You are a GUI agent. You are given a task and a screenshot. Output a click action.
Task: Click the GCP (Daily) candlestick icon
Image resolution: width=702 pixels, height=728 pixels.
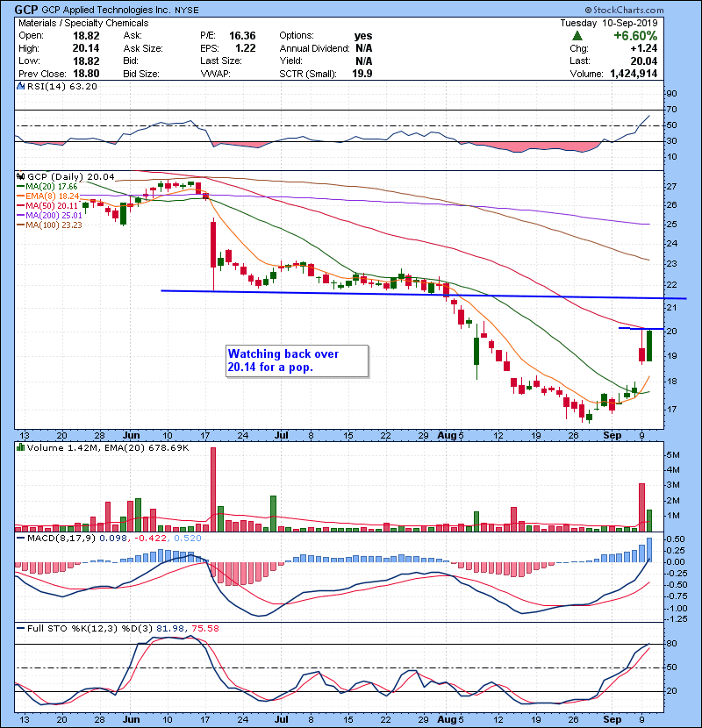click(20, 176)
